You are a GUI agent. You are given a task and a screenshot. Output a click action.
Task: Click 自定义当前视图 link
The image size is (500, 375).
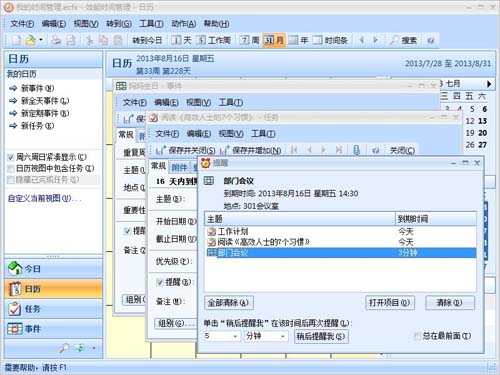(x=44, y=199)
